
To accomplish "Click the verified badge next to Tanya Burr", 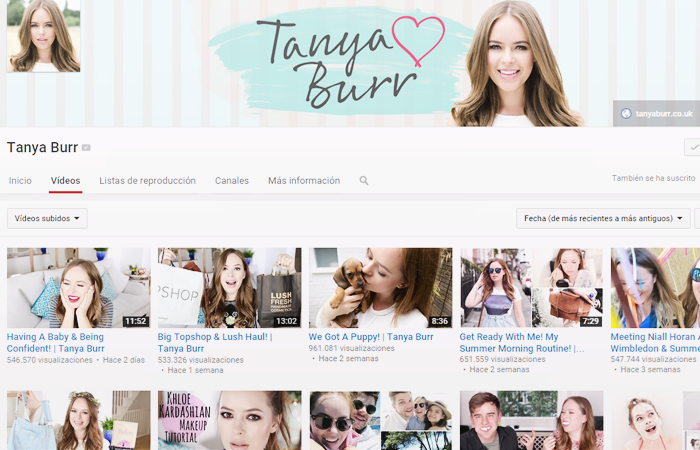I will pyautogui.click(x=86, y=148).
